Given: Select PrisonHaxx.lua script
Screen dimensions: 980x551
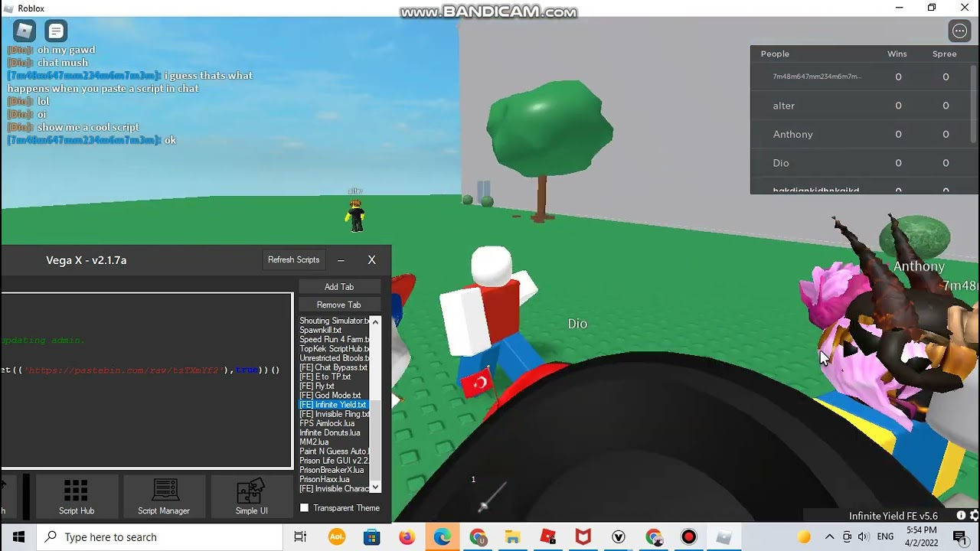Looking at the screenshot, I should click(334, 479).
